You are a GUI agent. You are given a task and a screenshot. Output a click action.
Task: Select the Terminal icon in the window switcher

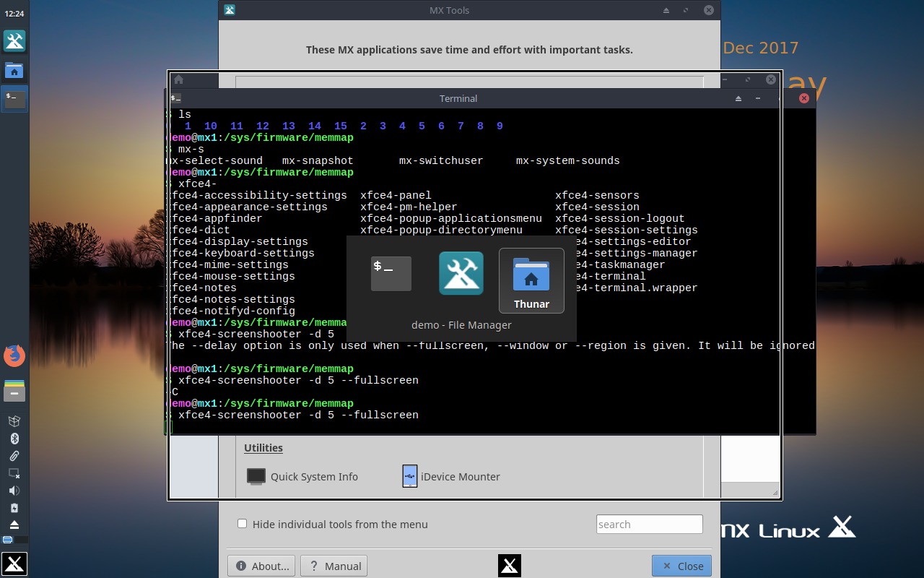click(x=391, y=273)
